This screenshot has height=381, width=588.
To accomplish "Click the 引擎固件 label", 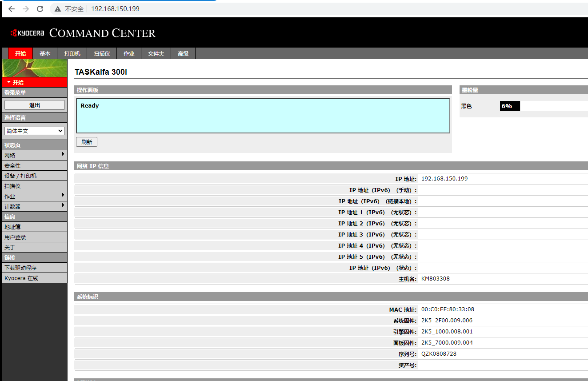I will (405, 332).
